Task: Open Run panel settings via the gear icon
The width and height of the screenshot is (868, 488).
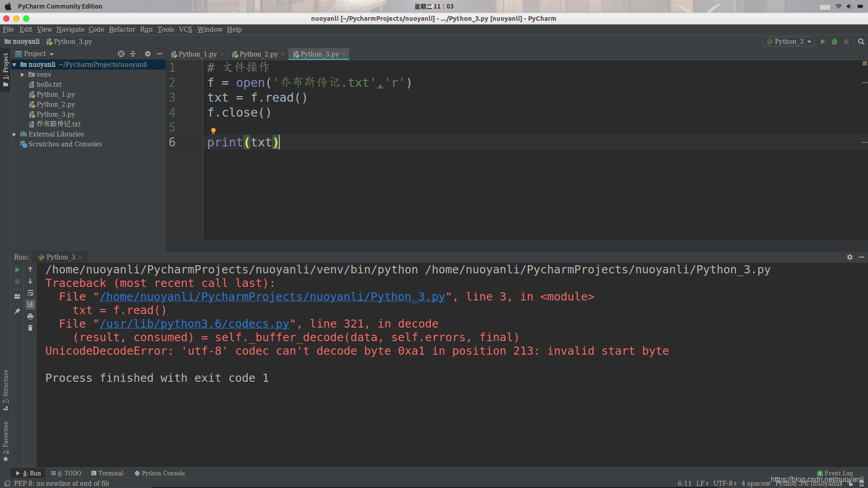Action: coord(850,257)
